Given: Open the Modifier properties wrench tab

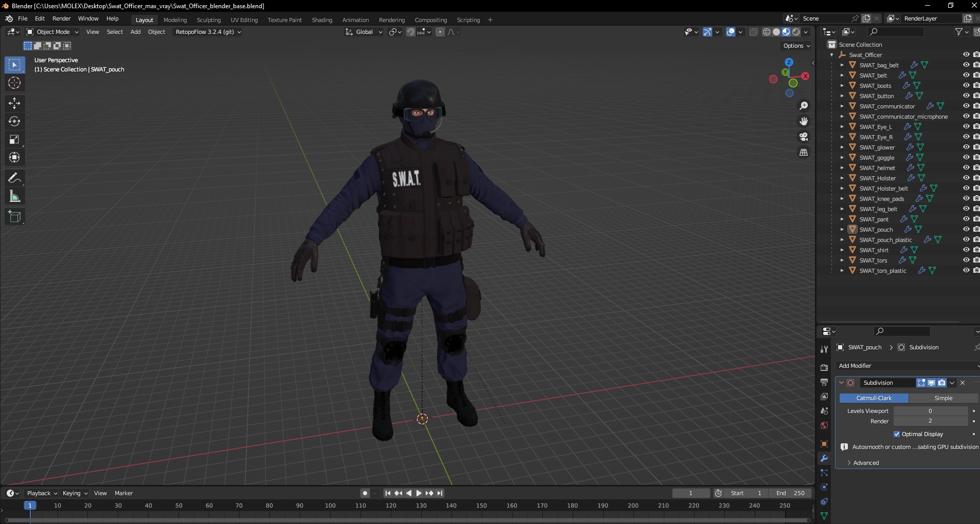Looking at the screenshot, I should (824, 458).
